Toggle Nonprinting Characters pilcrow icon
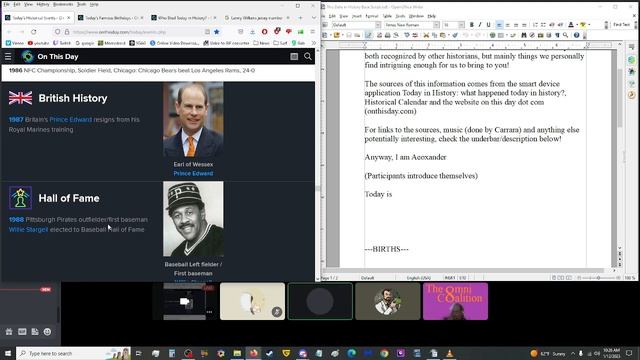This screenshot has width=640, height=360. tap(557, 36)
